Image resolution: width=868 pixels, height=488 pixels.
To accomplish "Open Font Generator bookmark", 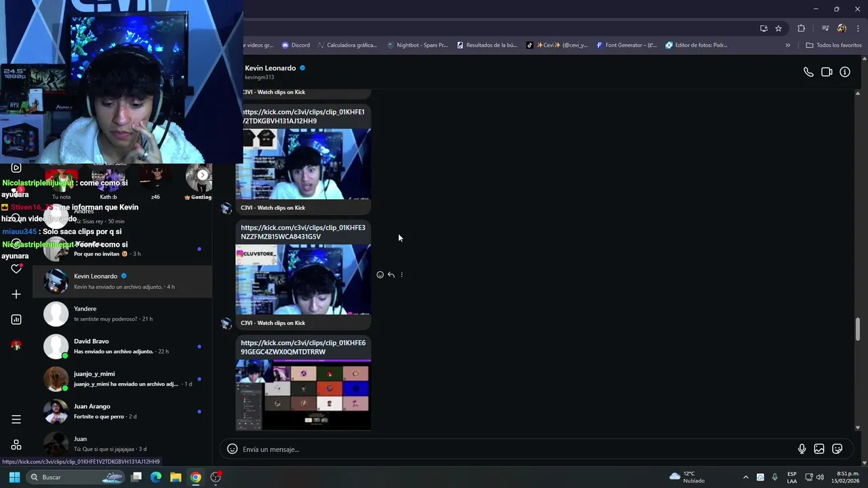I will click(x=627, y=45).
